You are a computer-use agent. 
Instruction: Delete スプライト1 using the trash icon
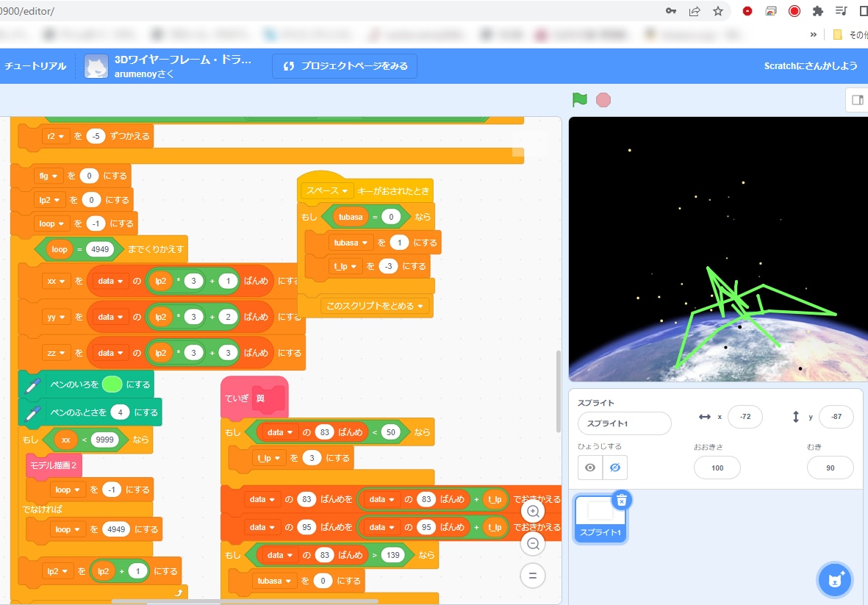tap(622, 501)
